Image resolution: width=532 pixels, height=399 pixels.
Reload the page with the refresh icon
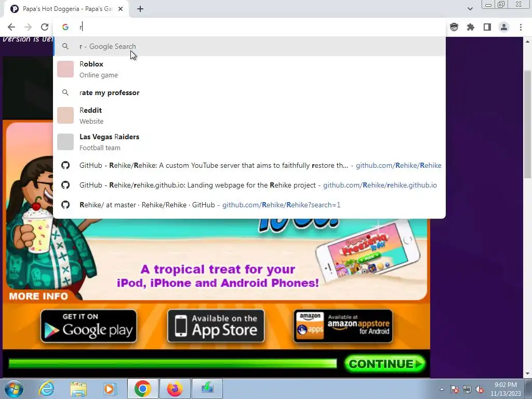pyautogui.click(x=45, y=27)
